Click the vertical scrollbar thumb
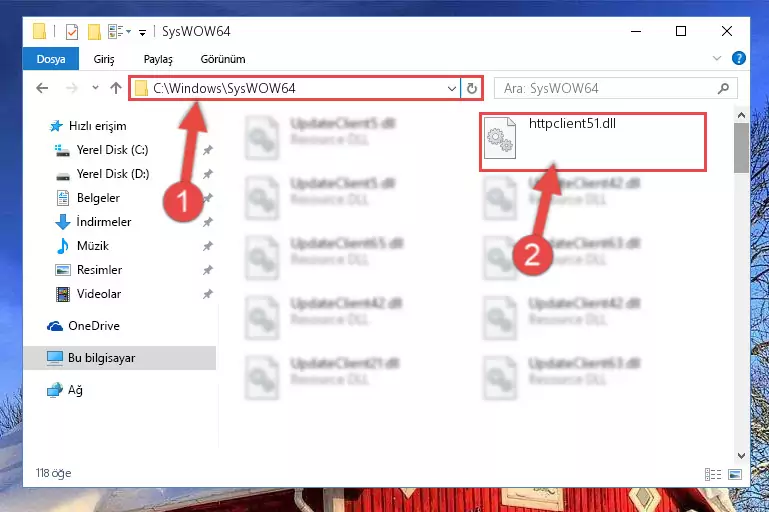This screenshot has height=512, width=769. (741, 148)
